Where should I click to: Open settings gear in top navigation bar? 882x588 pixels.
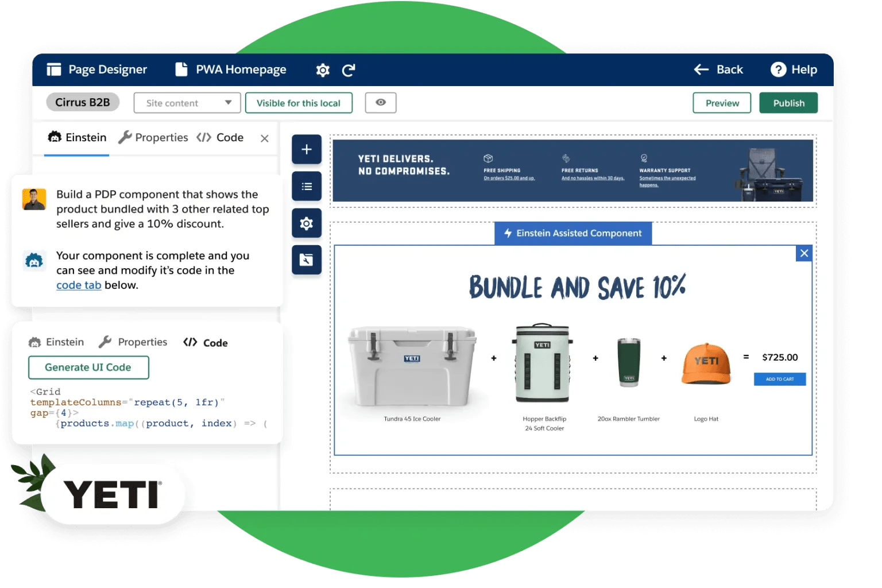pos(323,70)
